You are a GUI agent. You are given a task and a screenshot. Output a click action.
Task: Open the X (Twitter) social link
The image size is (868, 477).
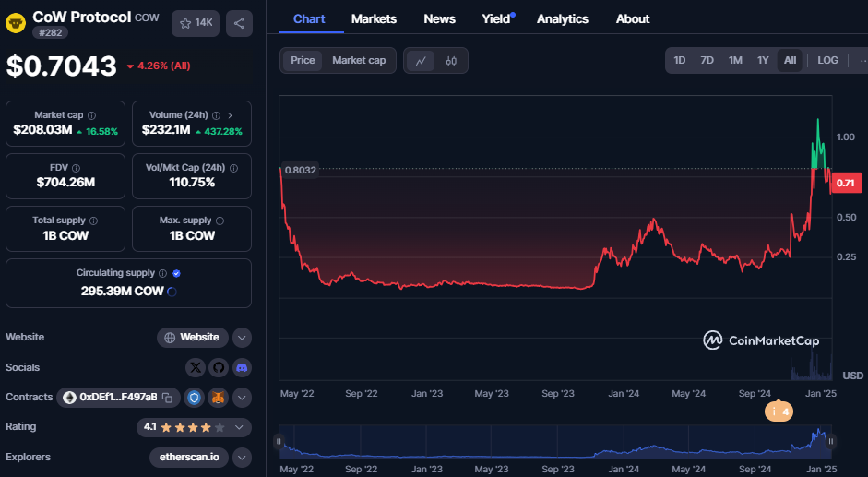point(196,367)
